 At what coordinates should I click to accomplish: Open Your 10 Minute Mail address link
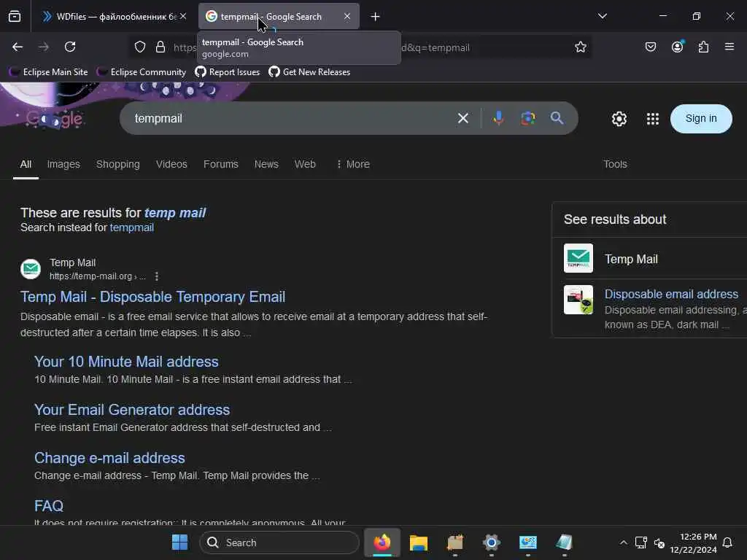tap(126, 362)
